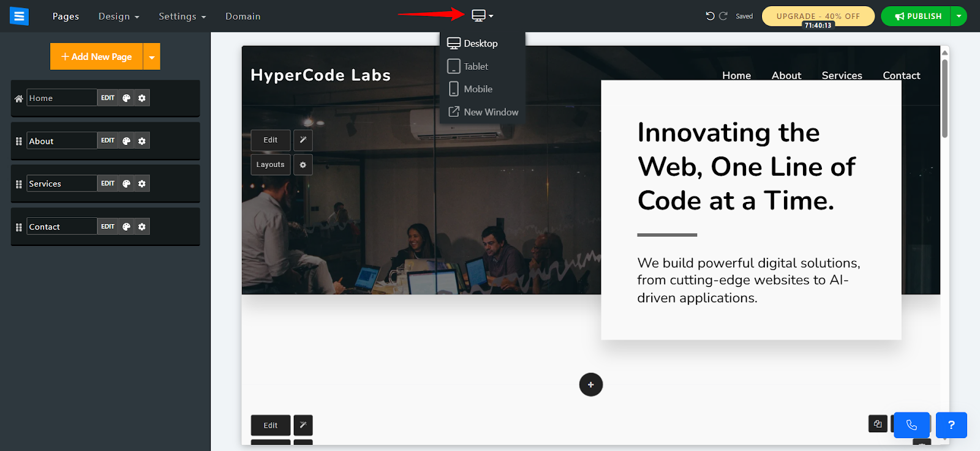980x451 pixels.
Task: Click the undo arrow icon
Action: (710, 16)
